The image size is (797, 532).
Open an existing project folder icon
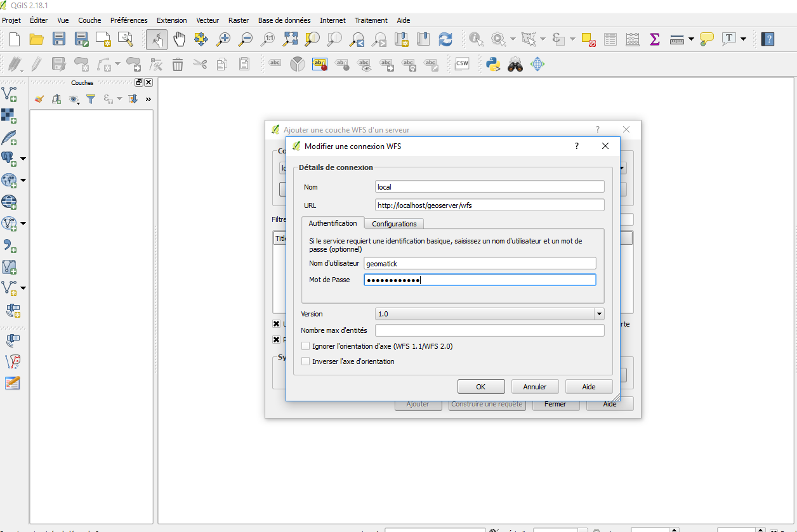click(x=36, y=39)
